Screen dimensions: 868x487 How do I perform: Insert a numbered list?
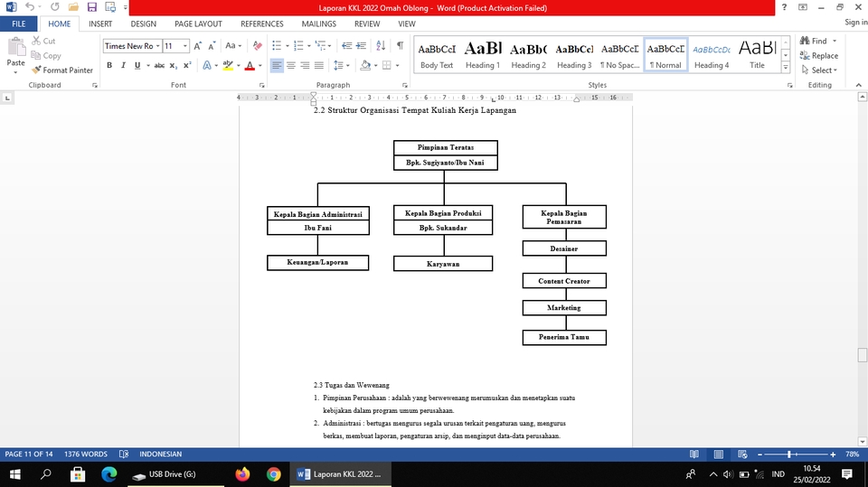click(x=298, y=46)
